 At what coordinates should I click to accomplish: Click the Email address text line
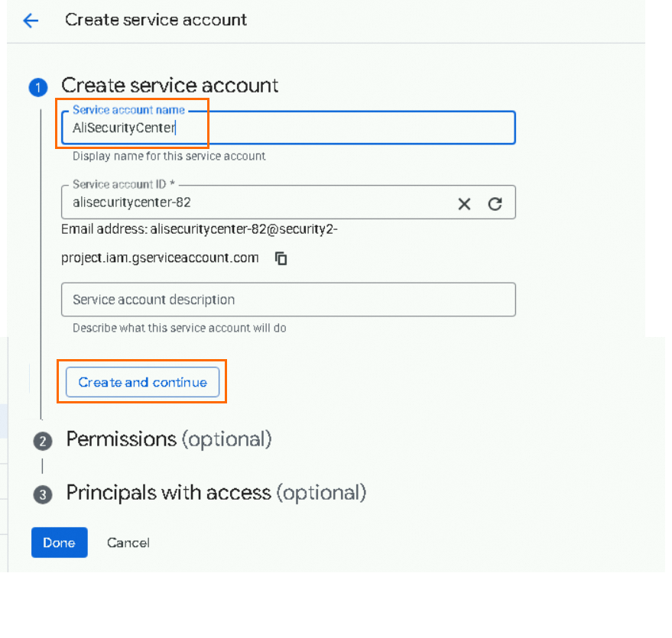point(200,228)
